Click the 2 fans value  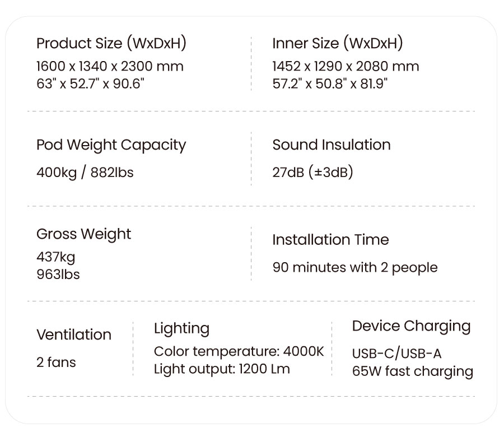[56, 362]
